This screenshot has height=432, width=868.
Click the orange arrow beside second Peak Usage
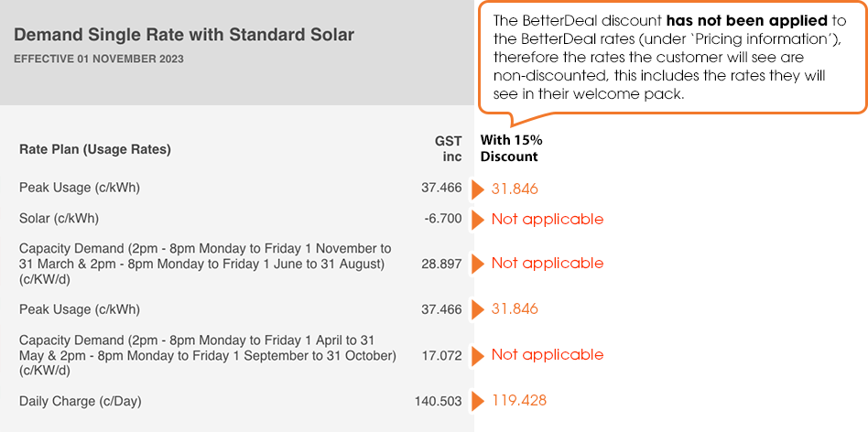pos(478,309)
